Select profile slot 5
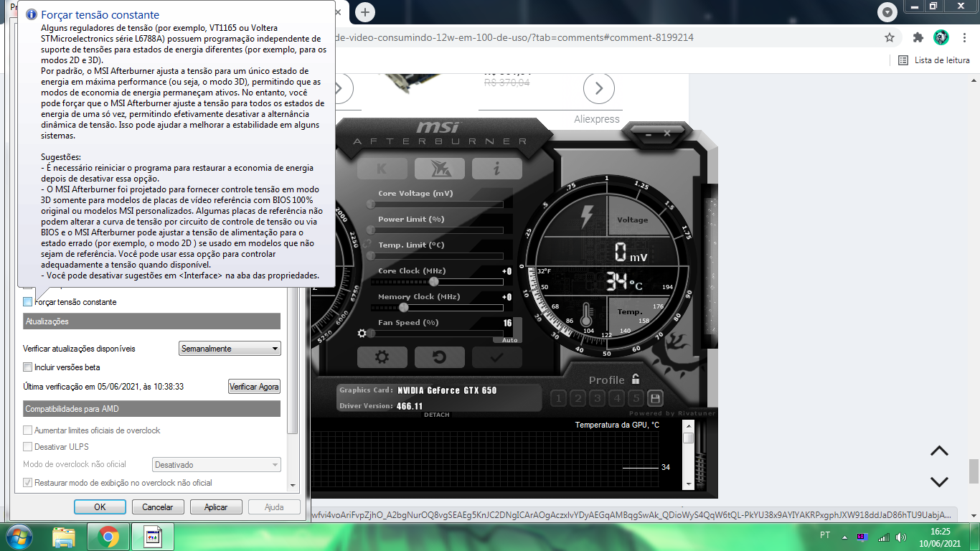 pos(636,398)
